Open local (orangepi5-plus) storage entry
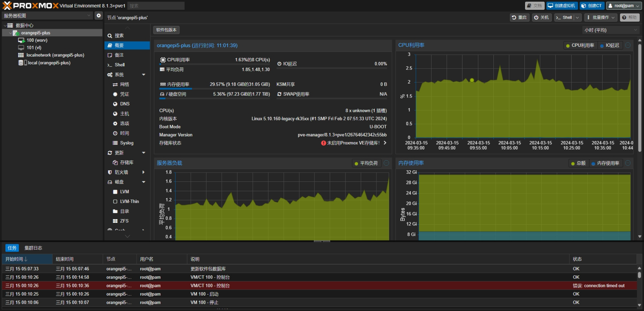Image resolution: width=644 pixels, height=311 pixels. coord(49,63)
